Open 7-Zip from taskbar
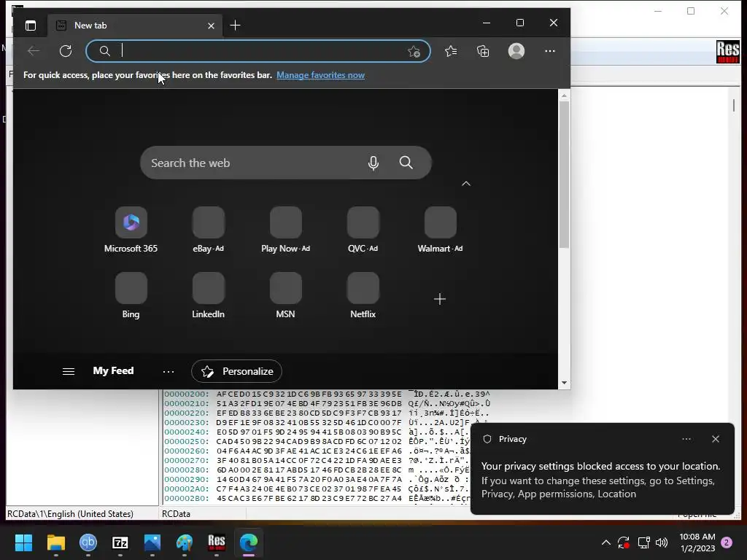 [120, 542]
